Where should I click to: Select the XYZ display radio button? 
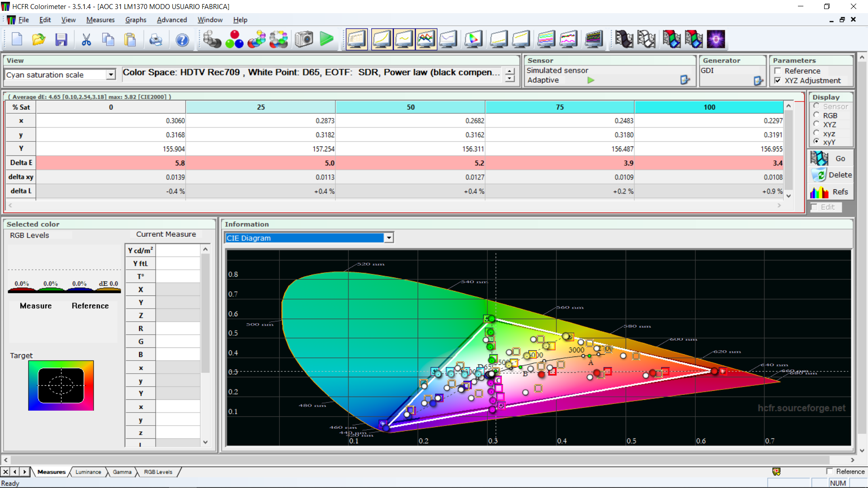pyautogui.click(x=816, y=124)
